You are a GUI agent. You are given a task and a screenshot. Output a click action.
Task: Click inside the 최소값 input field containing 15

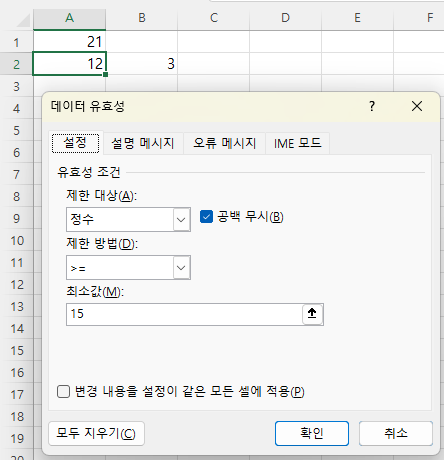coord(184,314)
